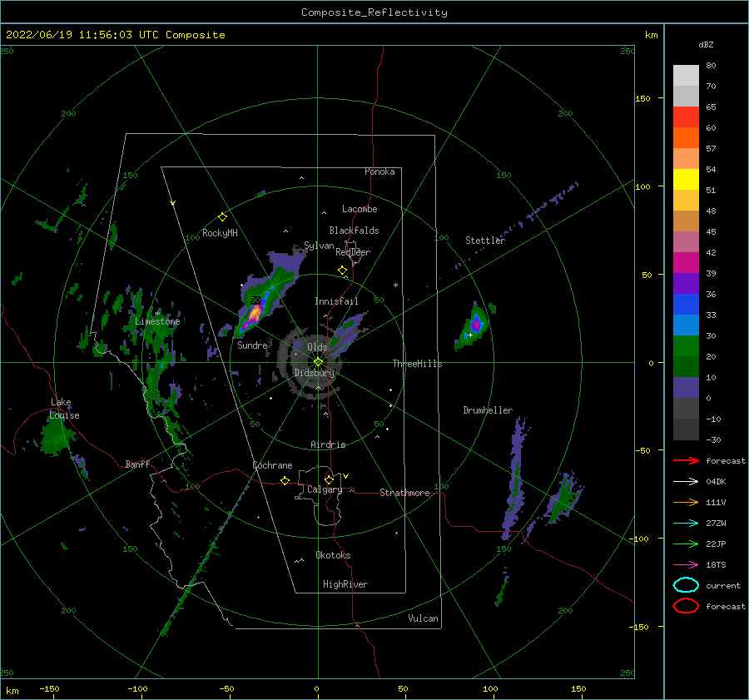Click the Innisfail label
The width and height of the screenshot is (749, 700).
pyautogui.click(x=336, y=301)
